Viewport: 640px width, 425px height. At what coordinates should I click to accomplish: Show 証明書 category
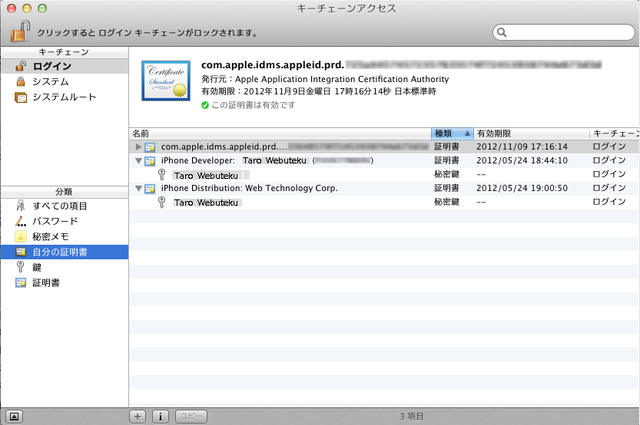click(x=64, y=283)
